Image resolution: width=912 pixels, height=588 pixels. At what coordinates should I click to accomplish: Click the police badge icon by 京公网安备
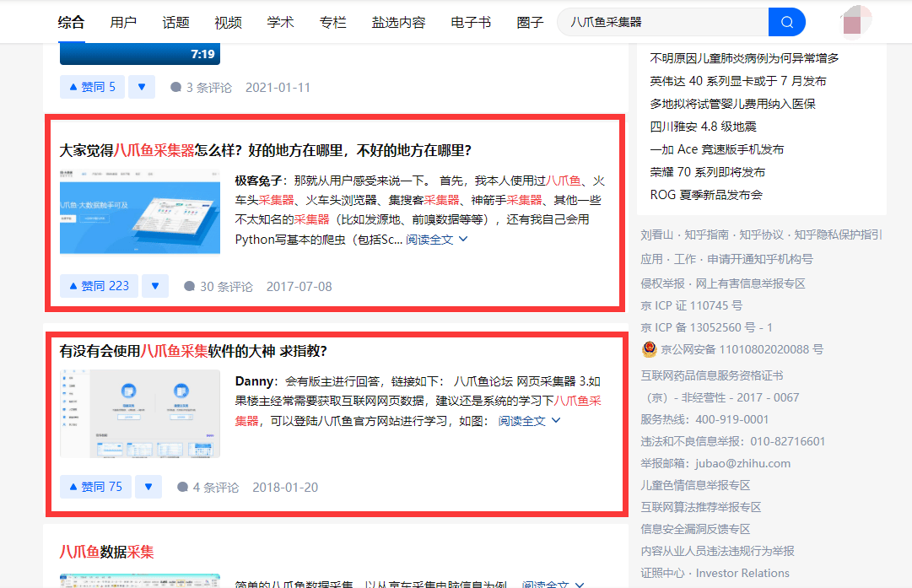click(x=649, y=349)
